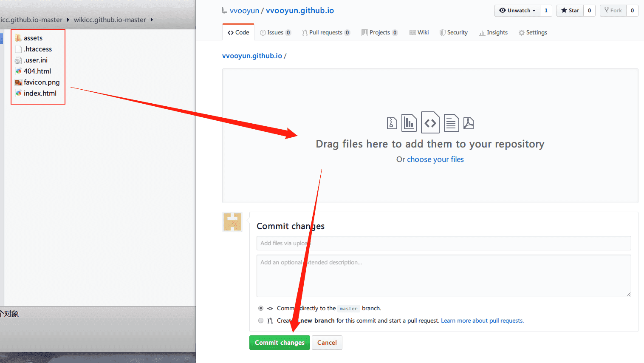Click the repository book icon beside vvooyun
Screen dimensions: 644x363
point(225,10)
